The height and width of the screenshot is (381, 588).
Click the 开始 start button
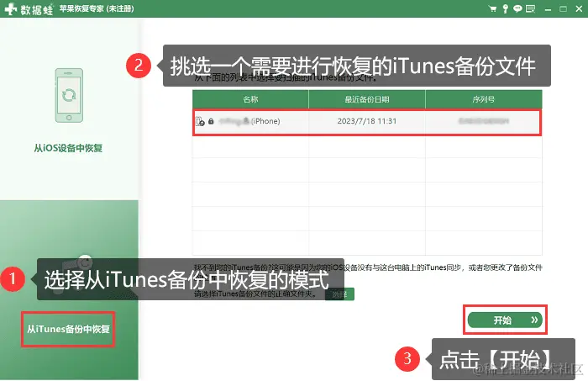point(505,320)
